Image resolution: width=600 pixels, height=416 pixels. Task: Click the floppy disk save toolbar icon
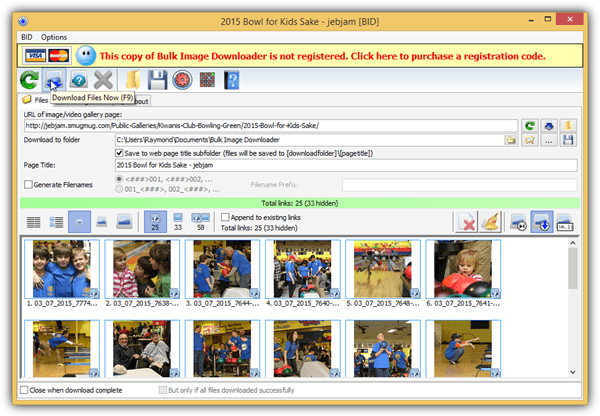[x=157, y=80]
